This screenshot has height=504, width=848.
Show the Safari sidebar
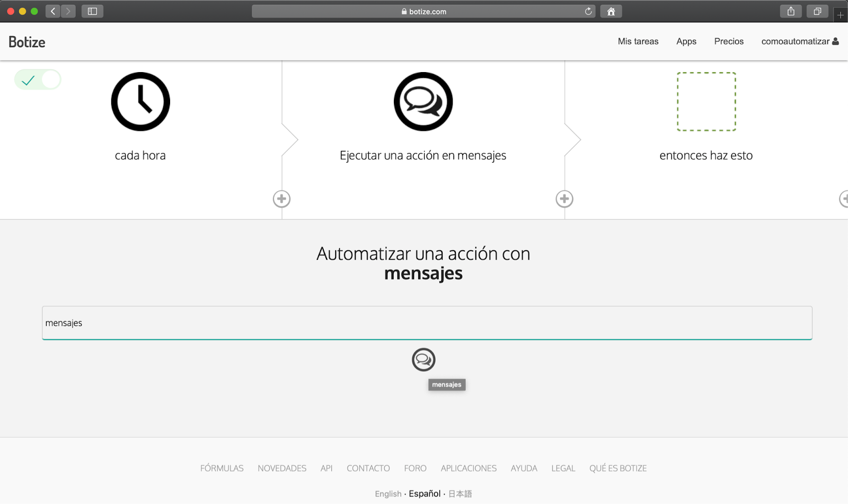[92, 11]
